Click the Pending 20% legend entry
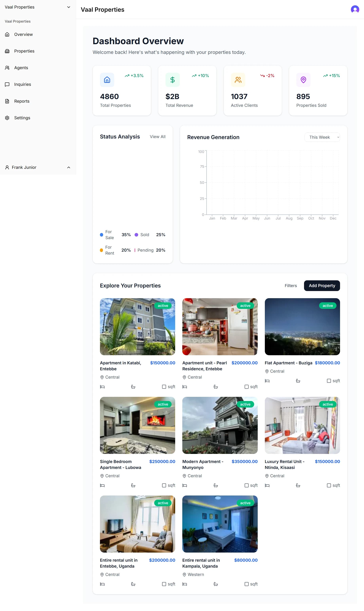The image size is (364, 611). tap(150, 250)
